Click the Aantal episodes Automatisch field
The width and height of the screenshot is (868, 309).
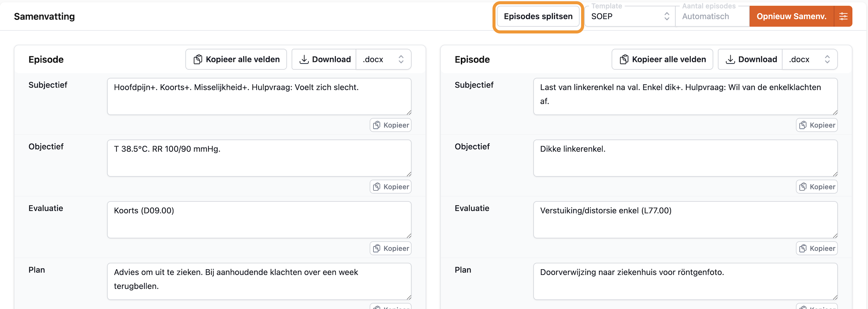[x=712, y=16]
